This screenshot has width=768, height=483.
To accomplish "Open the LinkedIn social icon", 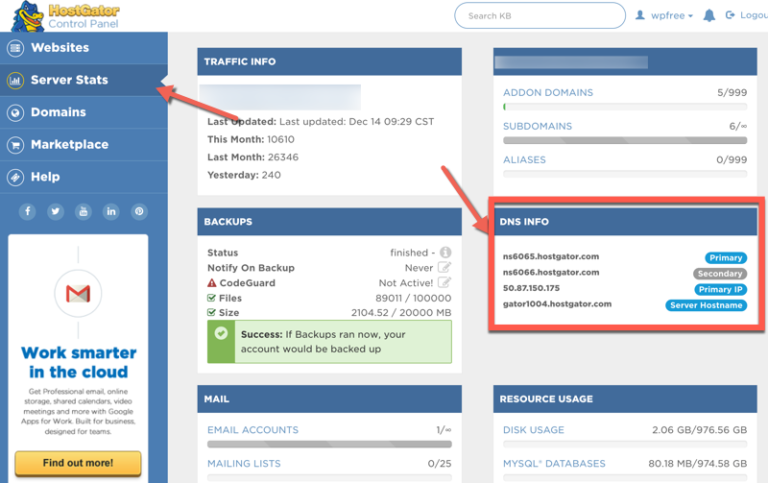I will pos(111,211).
